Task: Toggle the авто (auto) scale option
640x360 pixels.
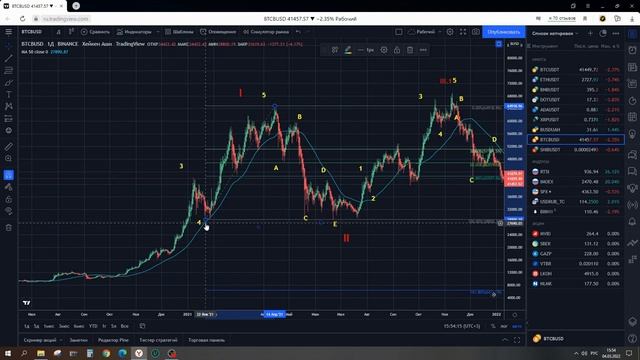Action: click(517, 326)
